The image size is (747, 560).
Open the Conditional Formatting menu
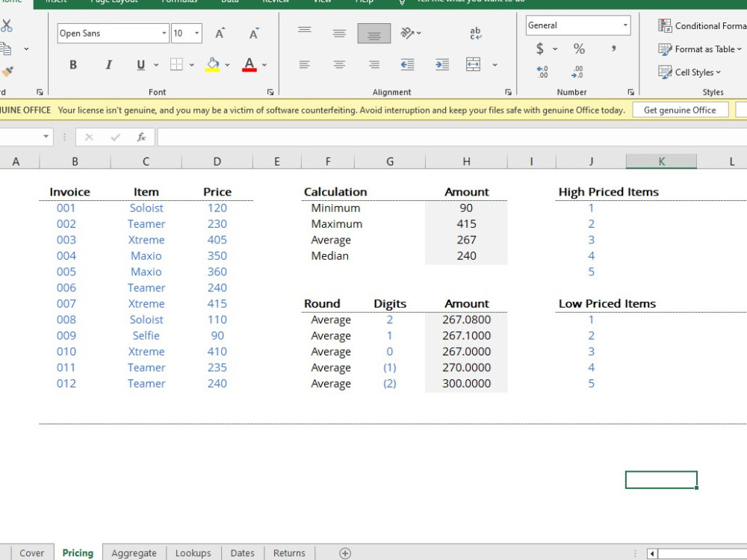tap(702, 25)
